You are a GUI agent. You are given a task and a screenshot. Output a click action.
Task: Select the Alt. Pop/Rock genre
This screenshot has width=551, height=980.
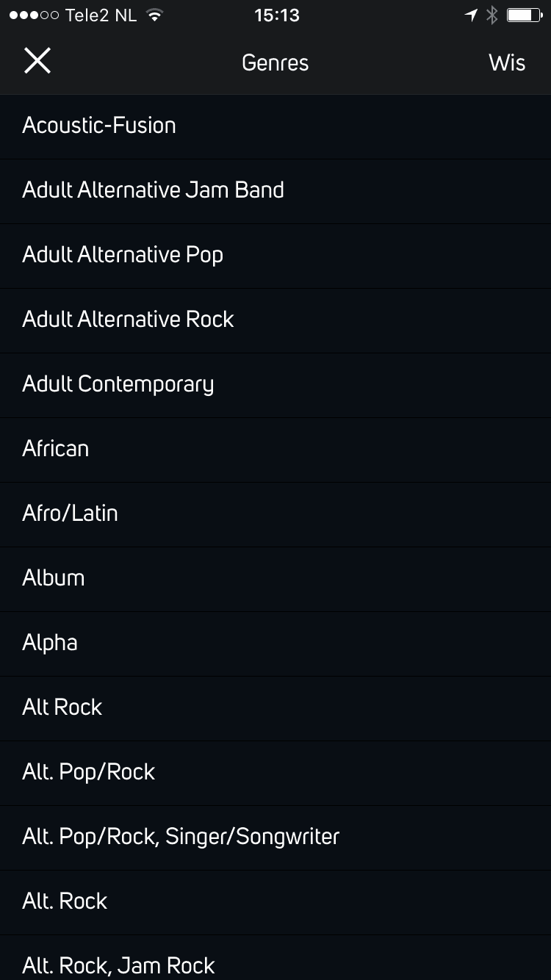275,773
